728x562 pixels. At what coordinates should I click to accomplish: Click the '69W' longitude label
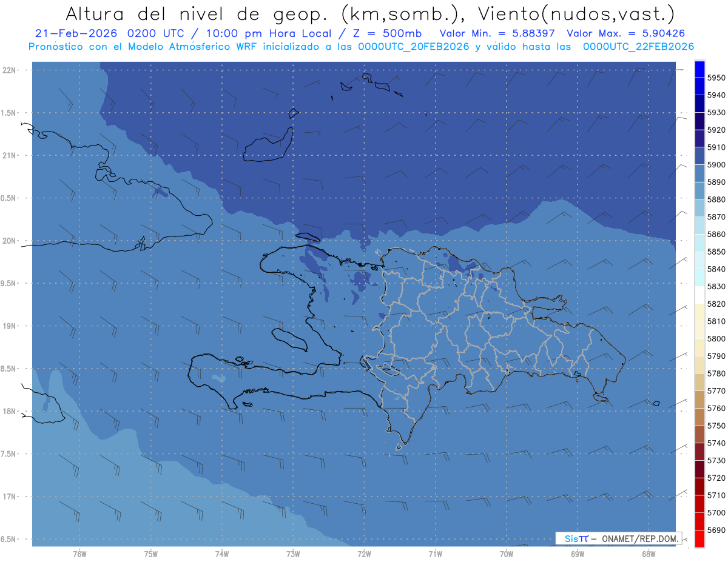(577, 554)
